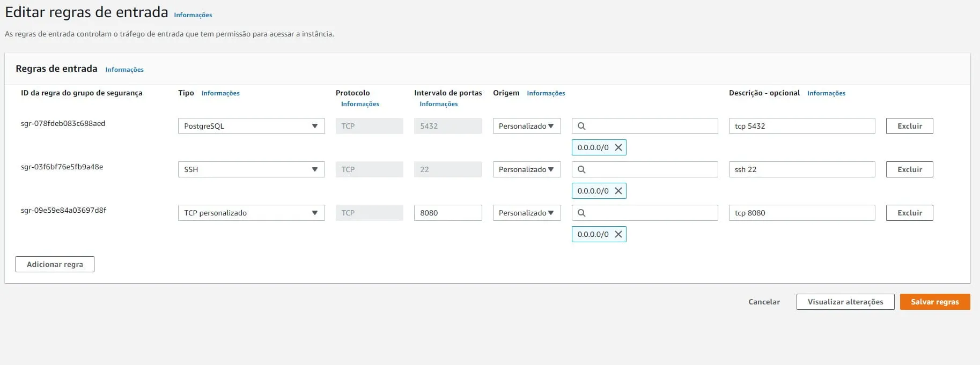
Task: Click search icon in SSH source field
Action: click(x=581, y=169)
